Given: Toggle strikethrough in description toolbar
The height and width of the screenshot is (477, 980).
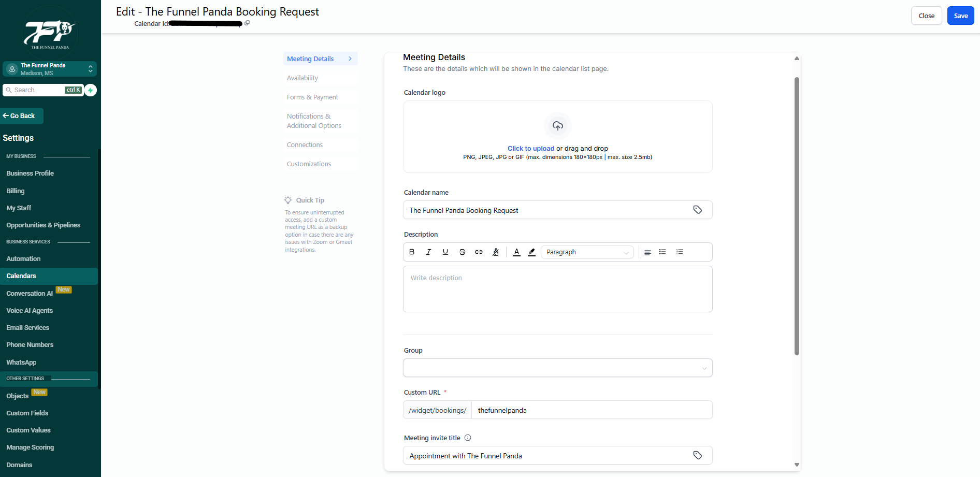Looking at the screenshot, I should [462, 252].
